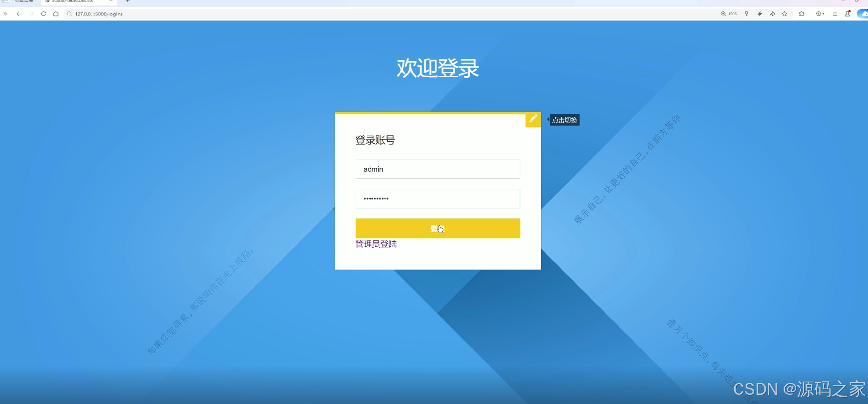Expand the double-chevron sidebar toggle
This screenshot has height=404, width=868.
[5, 14]
